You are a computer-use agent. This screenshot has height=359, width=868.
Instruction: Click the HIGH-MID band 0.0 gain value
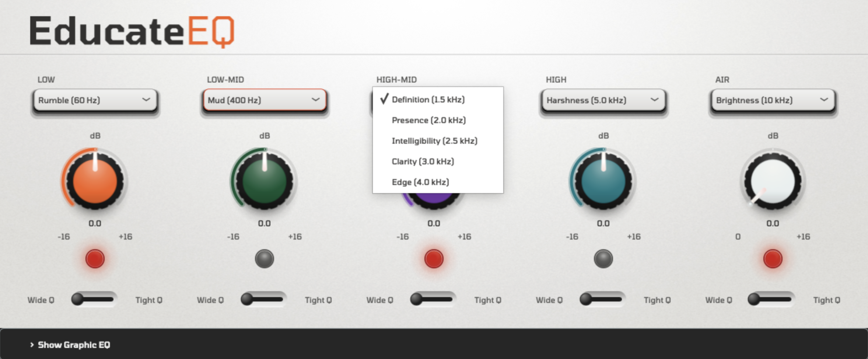434,223
